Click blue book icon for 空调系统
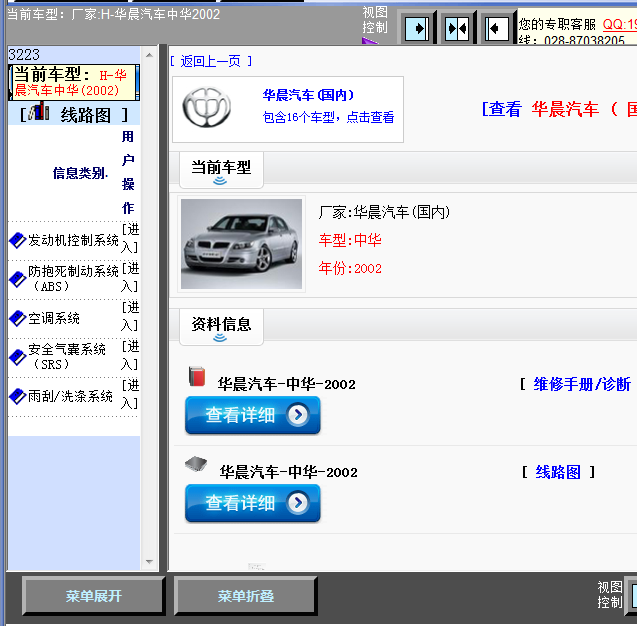Image resolution: width=637 pixels, height=626 pixels. pos(17,318)
